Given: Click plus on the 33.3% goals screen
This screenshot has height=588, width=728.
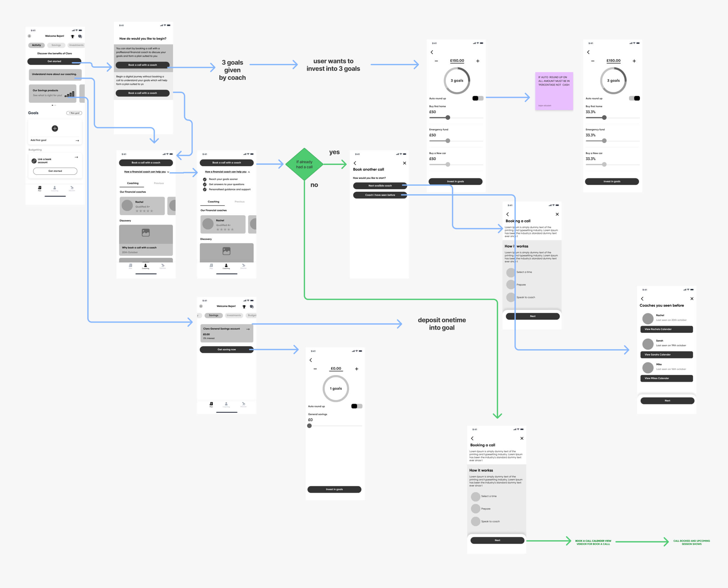Looking at the screenshot, I should coord(634,61).
